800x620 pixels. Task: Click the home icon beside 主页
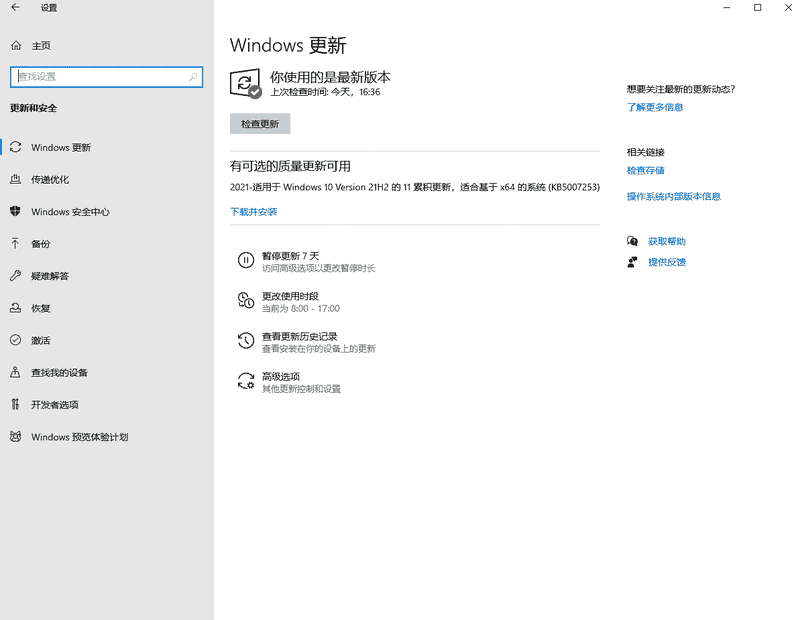[x=16, y=45]
